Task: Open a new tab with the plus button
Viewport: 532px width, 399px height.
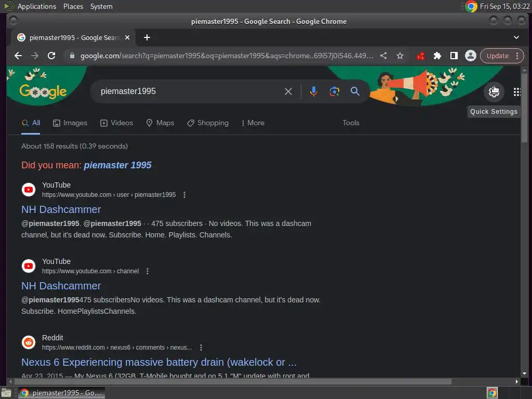Action: [x=147, y=37]
